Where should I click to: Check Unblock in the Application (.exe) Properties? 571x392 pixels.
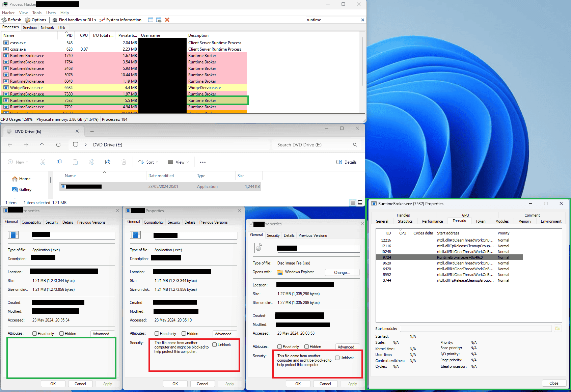tap(215, 345)
